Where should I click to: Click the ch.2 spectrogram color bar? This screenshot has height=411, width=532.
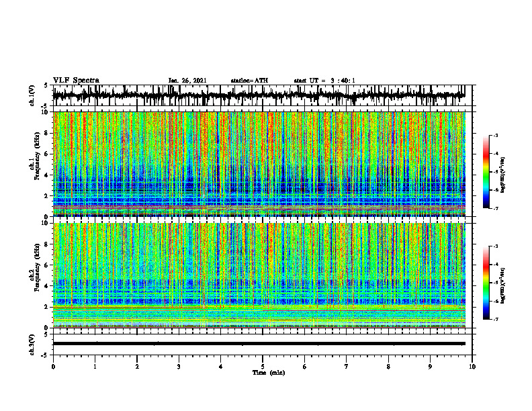(486, 283)
